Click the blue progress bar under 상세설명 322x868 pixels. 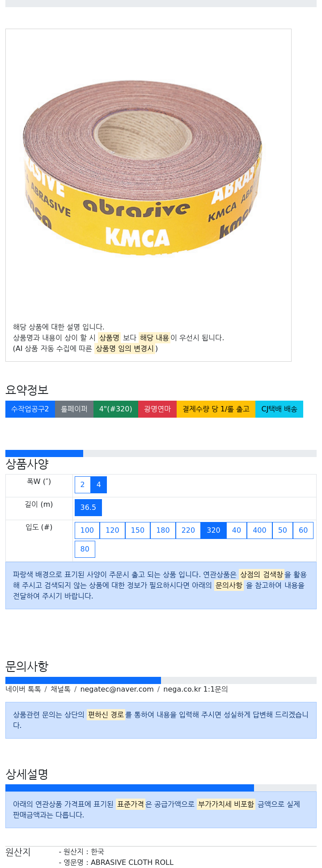tap(130, 788)
